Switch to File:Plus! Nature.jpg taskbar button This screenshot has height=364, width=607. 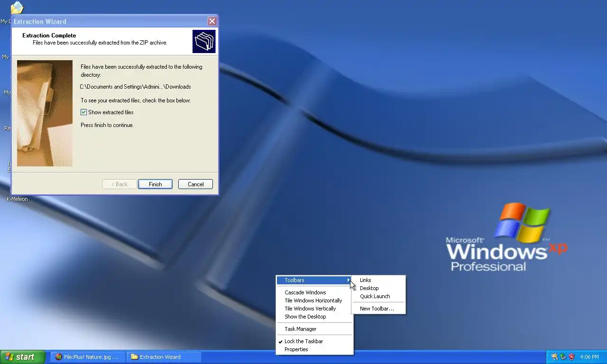coord(88,357)
